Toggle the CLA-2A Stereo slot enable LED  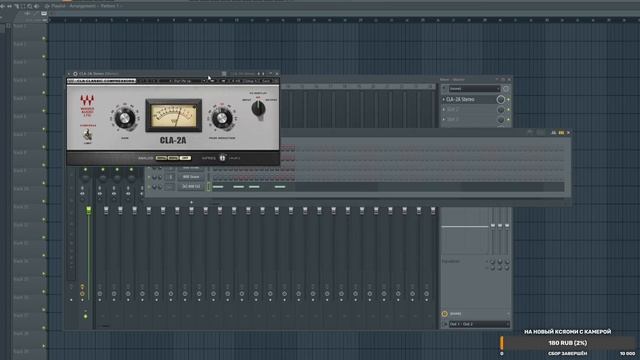point(508,99)
